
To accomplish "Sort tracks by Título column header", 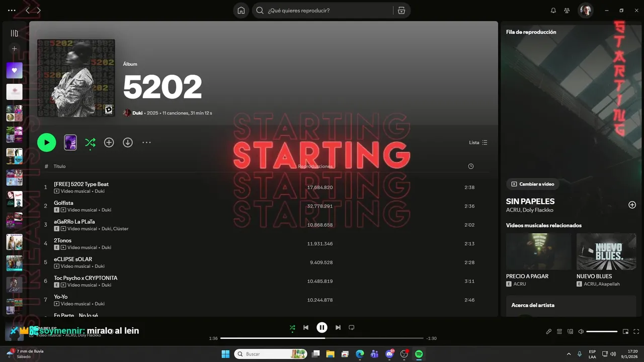I will [59, 166].
